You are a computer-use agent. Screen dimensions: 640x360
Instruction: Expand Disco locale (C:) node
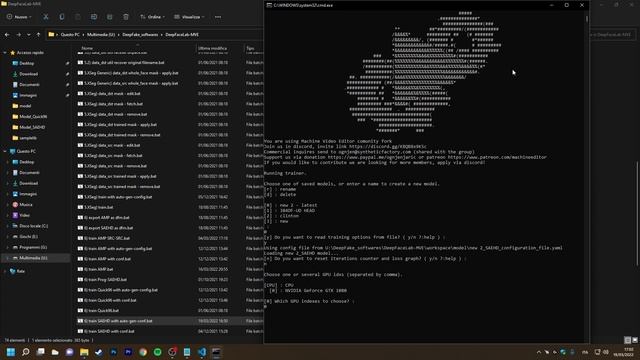click(x=7, y=226)
